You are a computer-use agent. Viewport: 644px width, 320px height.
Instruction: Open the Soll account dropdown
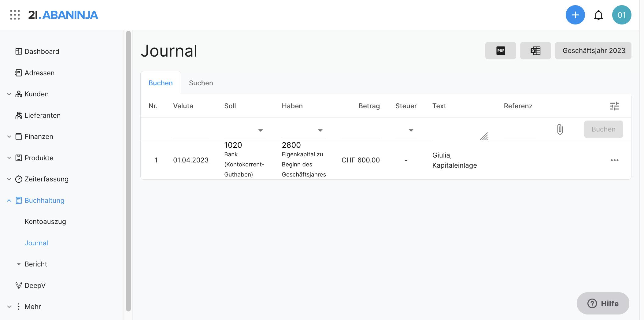(x=260, y=130)
